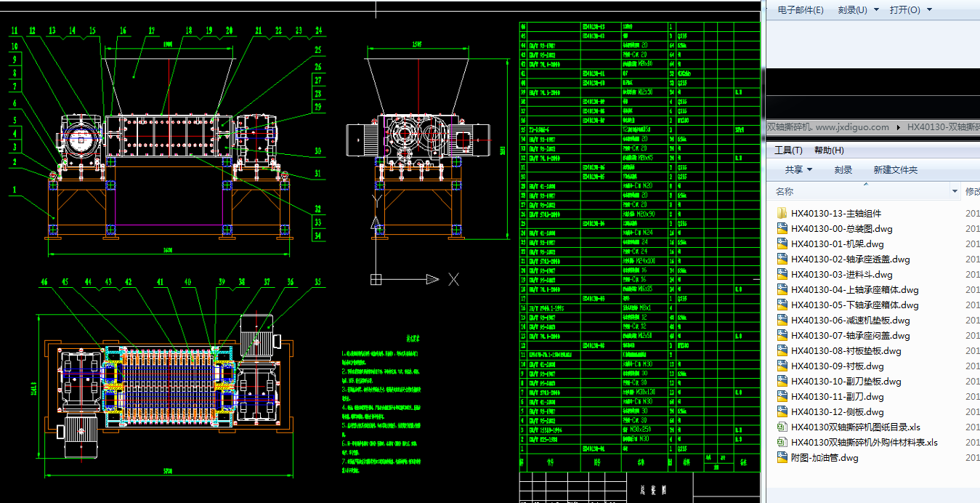
Task: Open the dropdown arrow next to 打开(O)
Action: (x=929, y=10)
